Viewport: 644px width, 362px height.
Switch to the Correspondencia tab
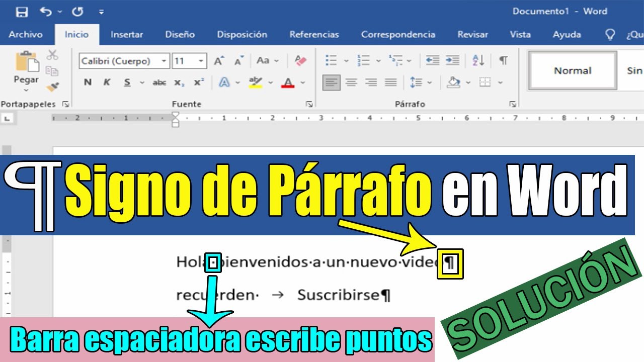point(398,35)
